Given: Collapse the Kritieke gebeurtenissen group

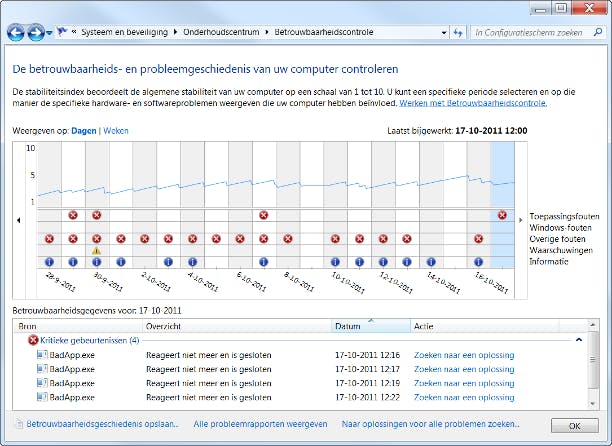Looking at the screenshot, I should pos(579,340).
